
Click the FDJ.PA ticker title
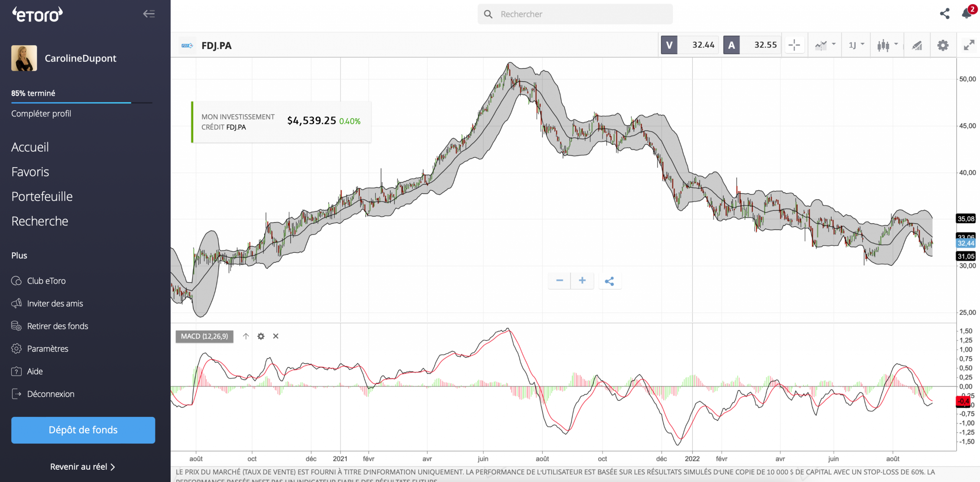click(216, 46)
